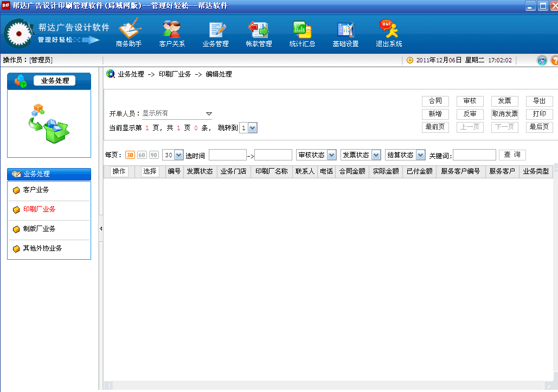This screenshot has height=392, width=558.
Task: Click the 合同 button
Action: [435, 101]
